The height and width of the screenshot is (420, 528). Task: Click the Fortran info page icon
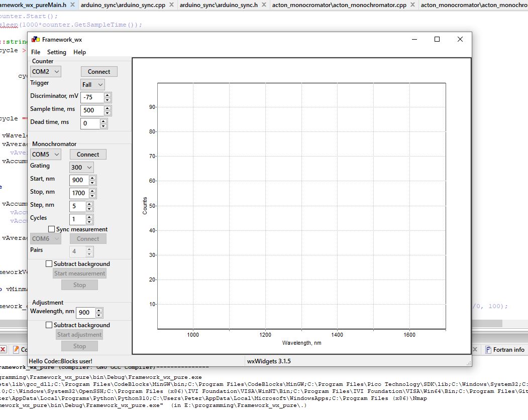(x=488, y=349)
